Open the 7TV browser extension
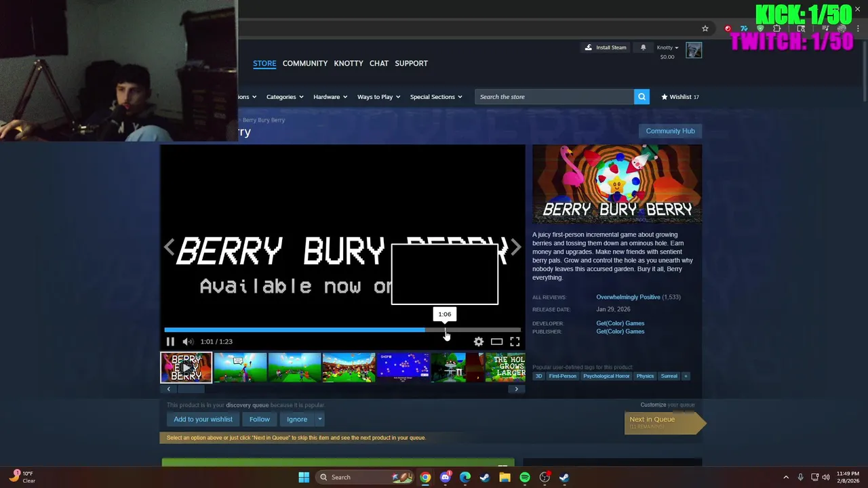 744,28
